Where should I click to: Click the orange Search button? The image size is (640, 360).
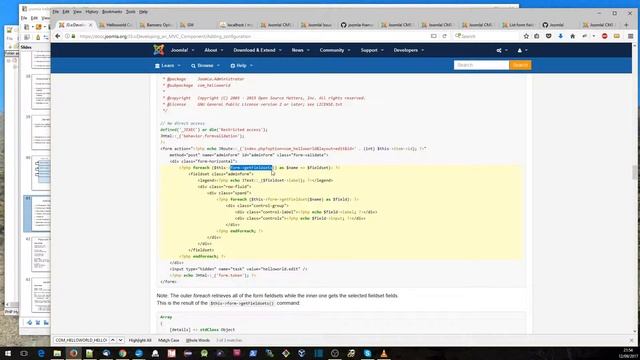click(520, 65)
